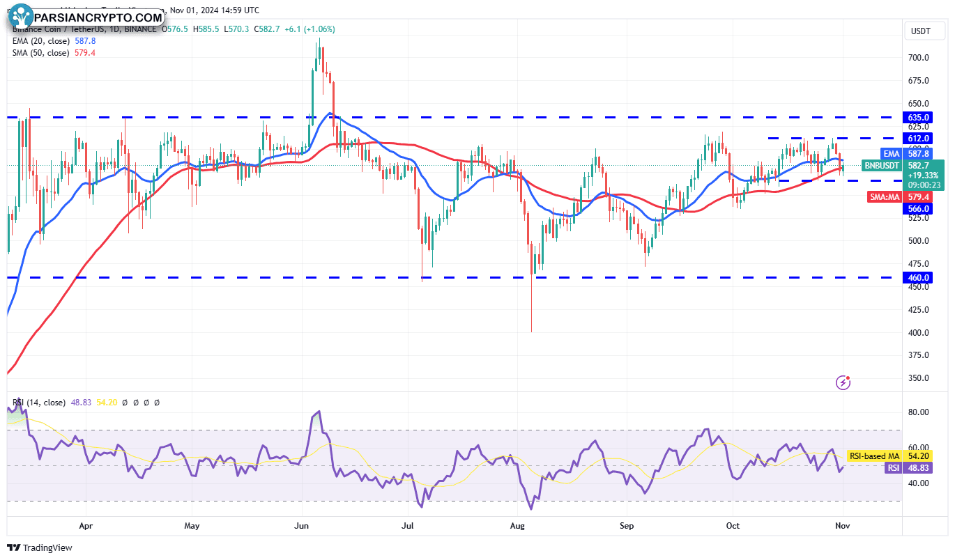Click the May label on the time axis
955x560 pixels.
(192, 527)
